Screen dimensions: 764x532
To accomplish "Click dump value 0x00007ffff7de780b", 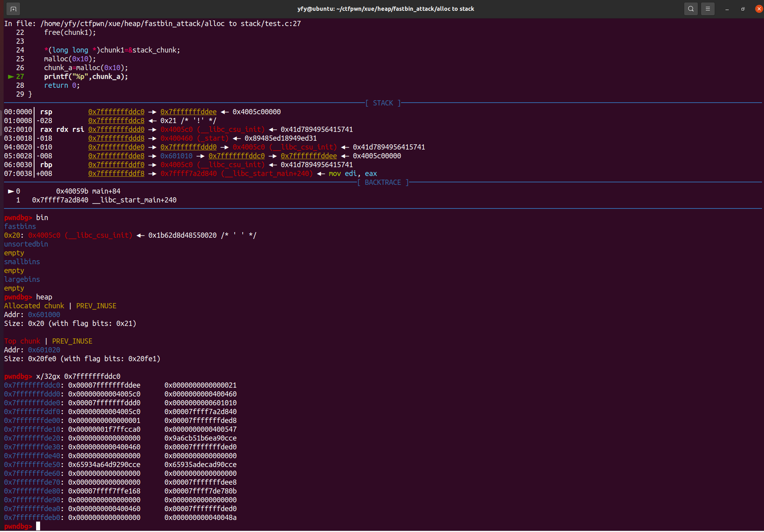I will coord(201,491).
